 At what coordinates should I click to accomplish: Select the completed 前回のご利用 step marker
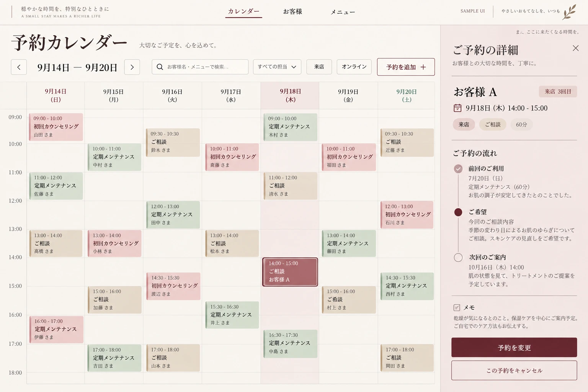point(458,168)
